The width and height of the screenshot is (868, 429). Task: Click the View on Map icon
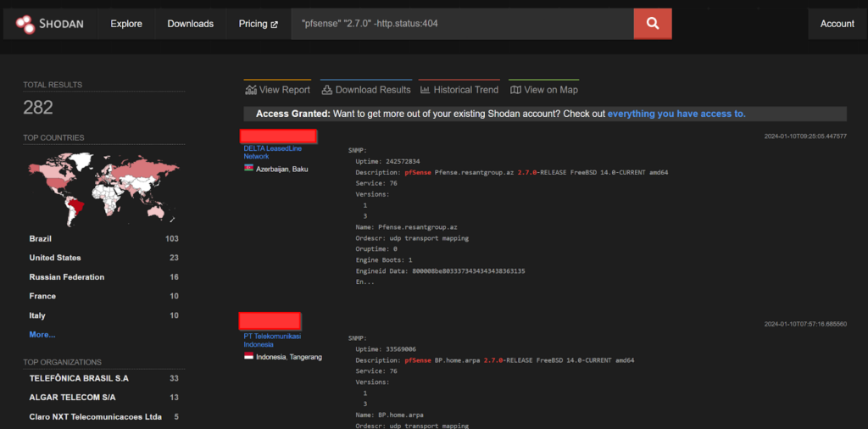pyautogui.click(x=515, y=90)
